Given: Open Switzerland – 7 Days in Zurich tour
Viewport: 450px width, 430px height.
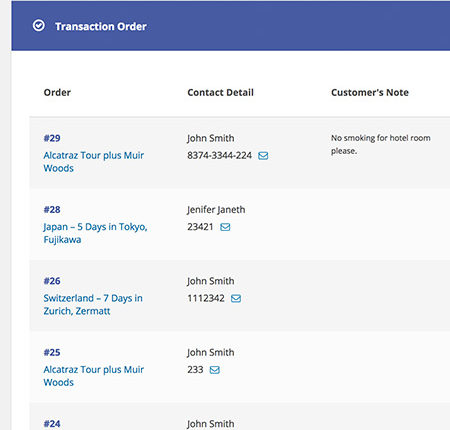Looking at the screenshot, I should 93,304.
